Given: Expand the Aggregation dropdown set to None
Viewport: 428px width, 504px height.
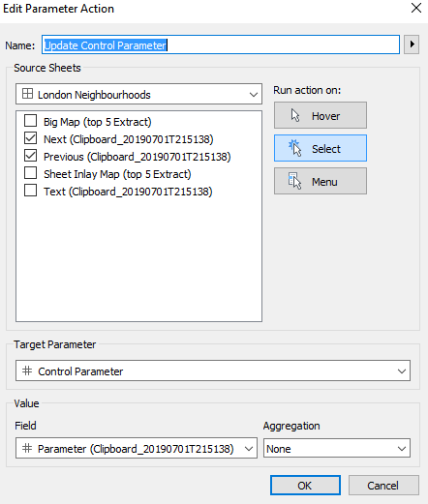Looking at the screenshot, I should point(337,448).
